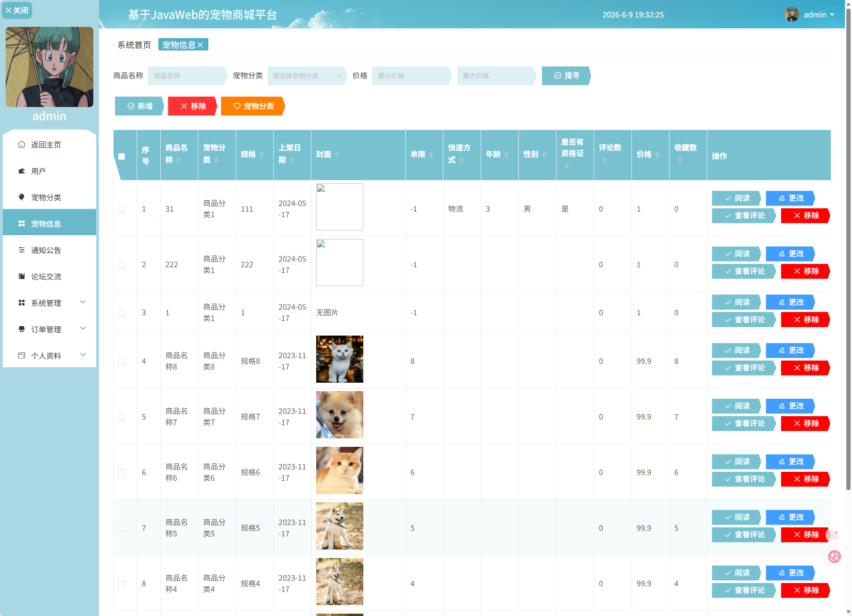Sort by 封面 column arrows
This screenshot has width=852, height=616.
coord(337,155)
